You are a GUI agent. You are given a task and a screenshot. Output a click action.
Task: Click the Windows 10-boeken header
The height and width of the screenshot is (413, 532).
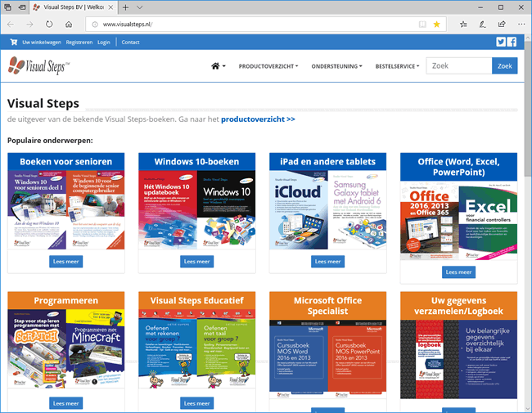[196, 162]
